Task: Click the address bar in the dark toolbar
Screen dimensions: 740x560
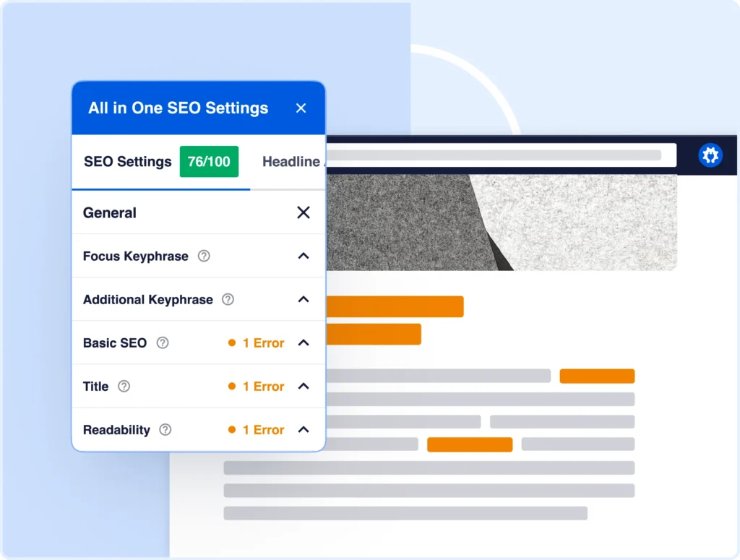Action: [x=502, y=155]
